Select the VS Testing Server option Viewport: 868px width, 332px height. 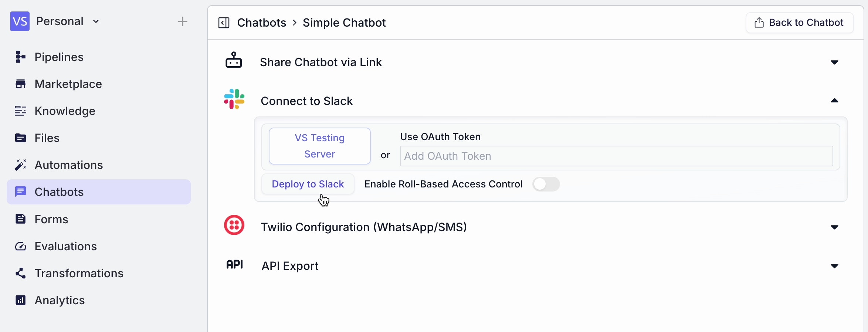click(319, 146)
